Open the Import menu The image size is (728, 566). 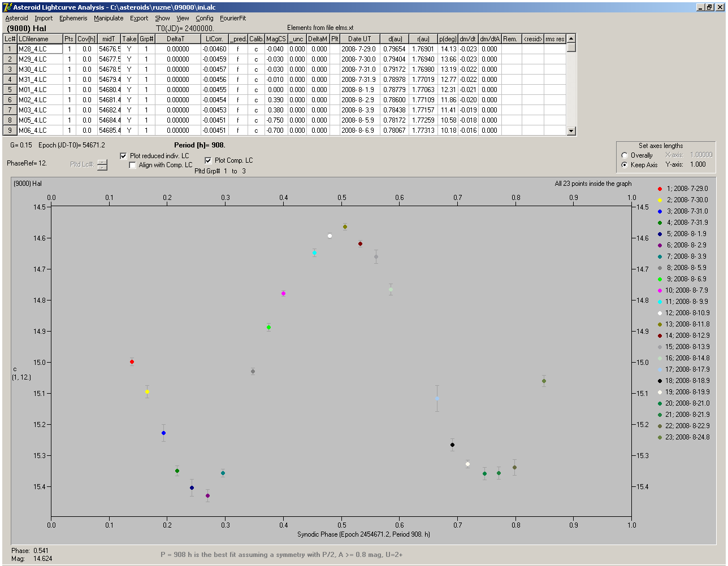(44, 18)
